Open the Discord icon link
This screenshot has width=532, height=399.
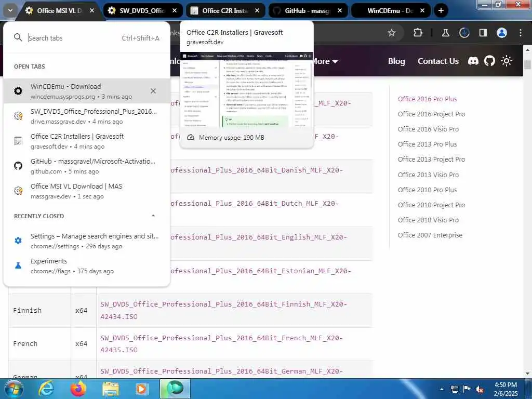(473, 61)
